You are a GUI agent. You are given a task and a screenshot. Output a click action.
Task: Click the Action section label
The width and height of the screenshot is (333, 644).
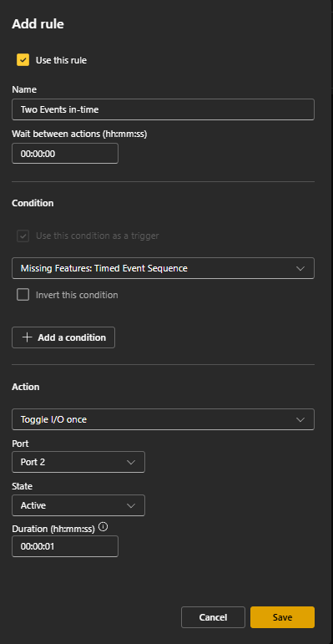26,387
